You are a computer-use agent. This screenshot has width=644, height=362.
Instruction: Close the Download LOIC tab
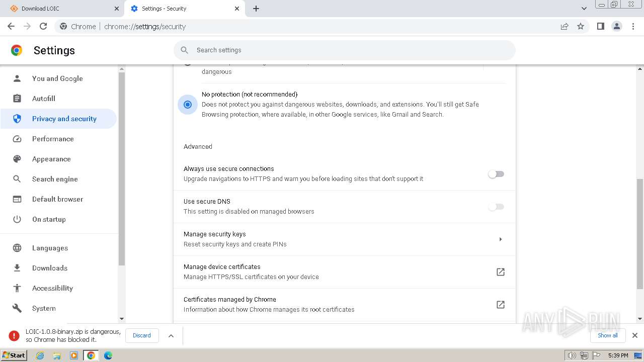click(117, 9)
